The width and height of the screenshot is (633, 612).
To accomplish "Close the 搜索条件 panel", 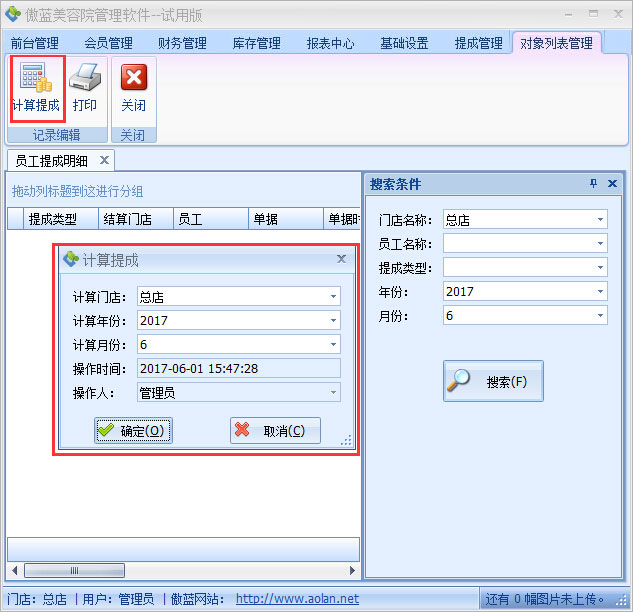I will tap(612, 184).
